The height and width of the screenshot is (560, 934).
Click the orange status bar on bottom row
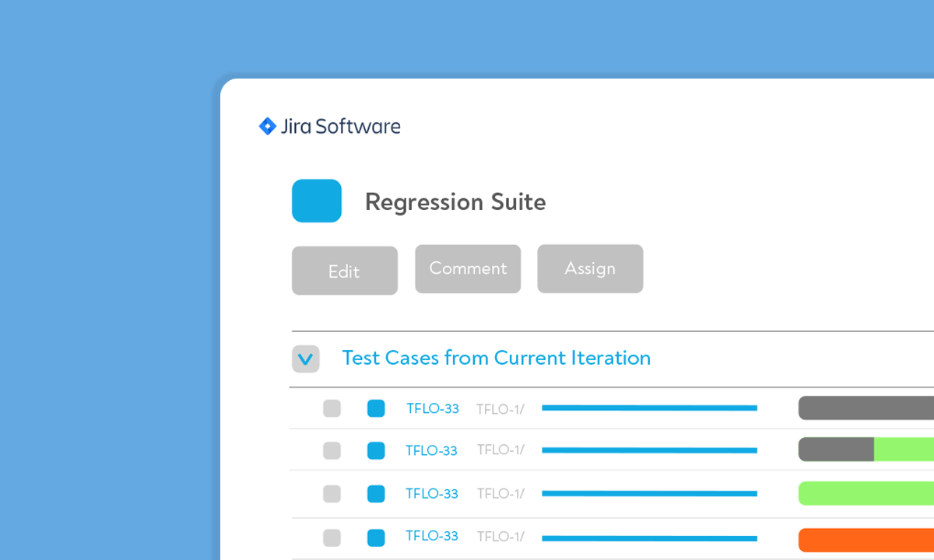tap(864, 540)
